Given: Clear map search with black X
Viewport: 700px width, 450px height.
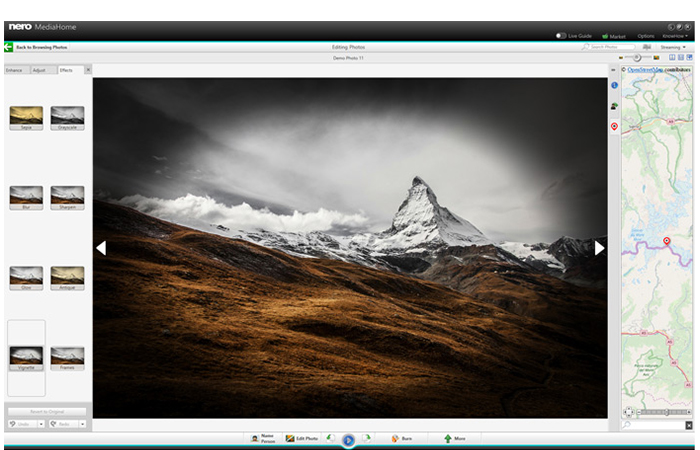Looking at the screenshot, I should 689,425.
